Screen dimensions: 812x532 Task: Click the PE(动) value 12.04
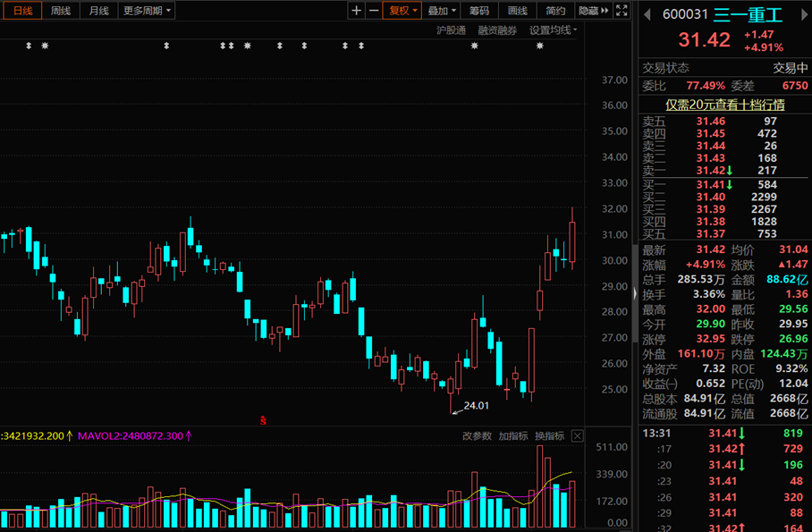[793, 384]
